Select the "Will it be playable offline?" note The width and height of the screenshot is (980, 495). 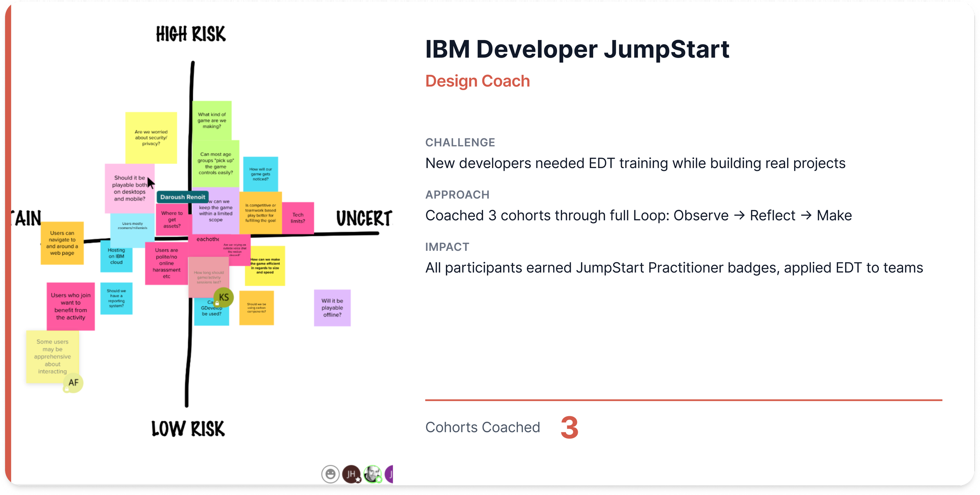click(x=332, y=308)
